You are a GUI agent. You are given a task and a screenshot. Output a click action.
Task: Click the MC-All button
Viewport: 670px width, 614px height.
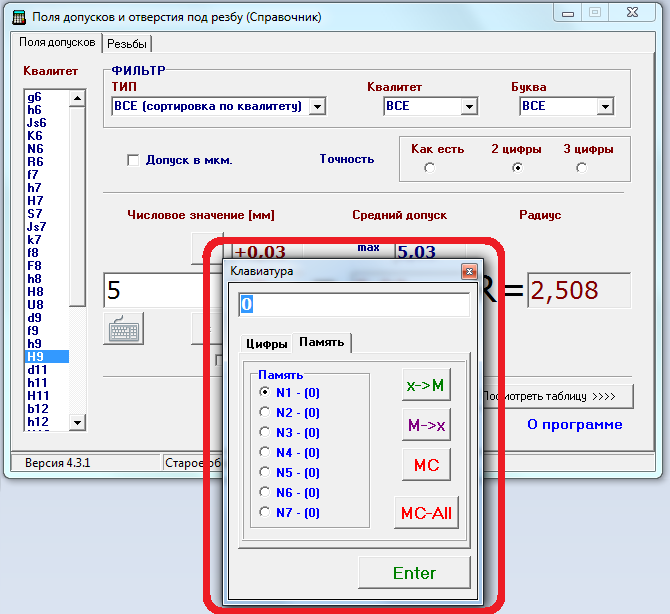426,513
